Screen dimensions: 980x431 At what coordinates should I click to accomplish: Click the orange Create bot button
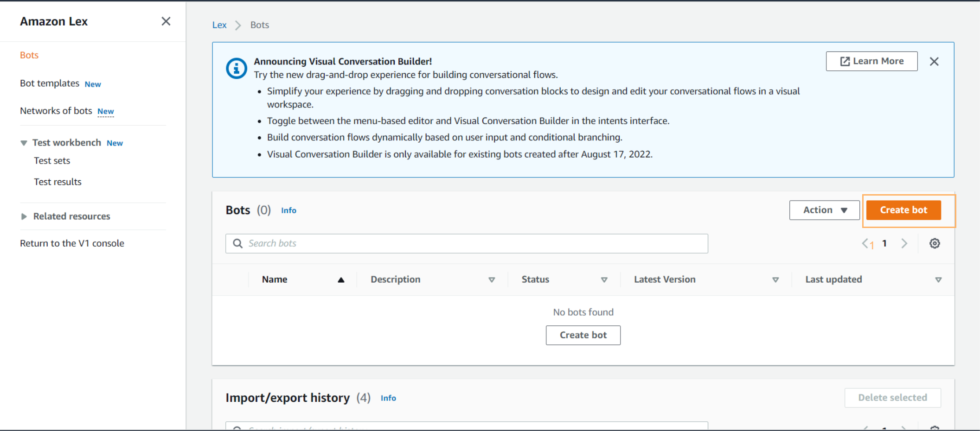(903, 210)
